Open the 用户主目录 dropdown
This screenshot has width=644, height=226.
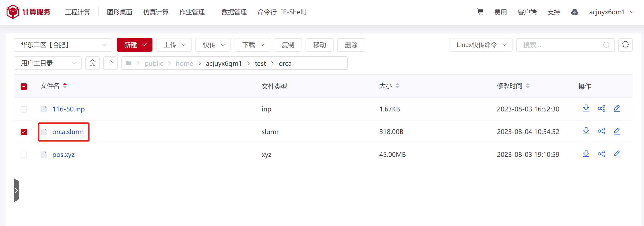tap(48, 63)
